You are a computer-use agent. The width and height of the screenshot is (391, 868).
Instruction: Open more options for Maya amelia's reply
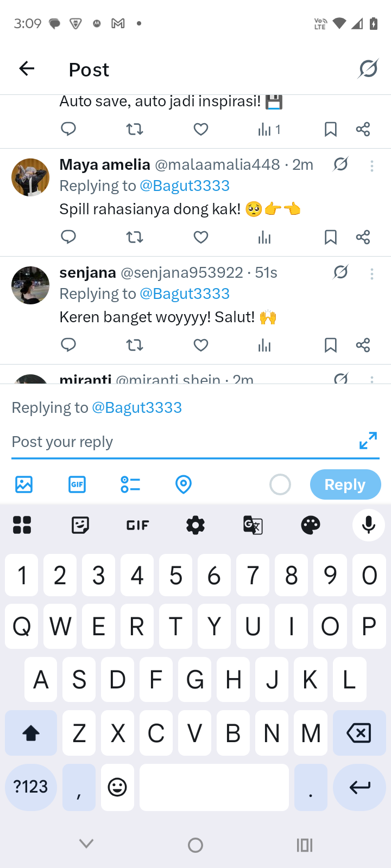[x=372, y=166]
